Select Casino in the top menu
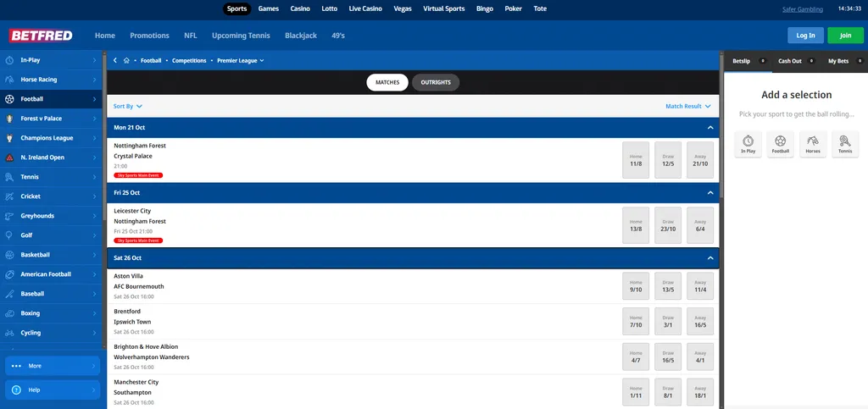 tap(300, 8)
